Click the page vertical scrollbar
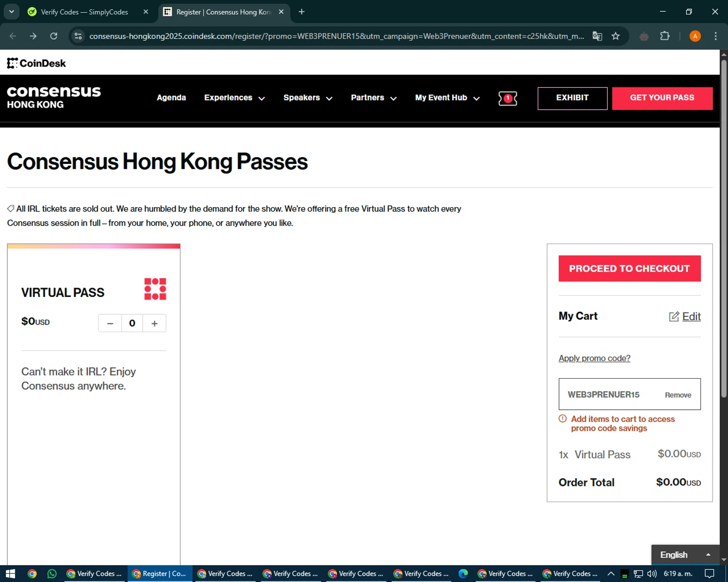Screen dimensions: 728x582 (724, 228)
